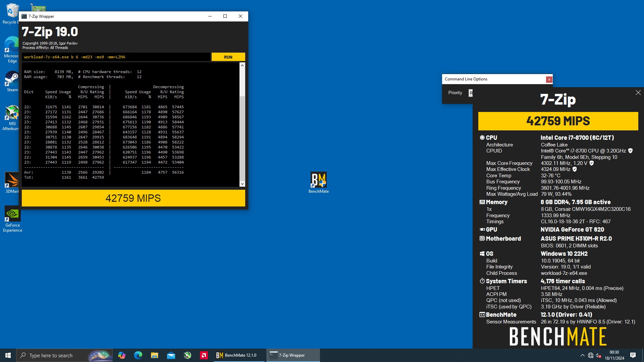Click the Coffee Lake architecture value

click(x=554, y=145)
